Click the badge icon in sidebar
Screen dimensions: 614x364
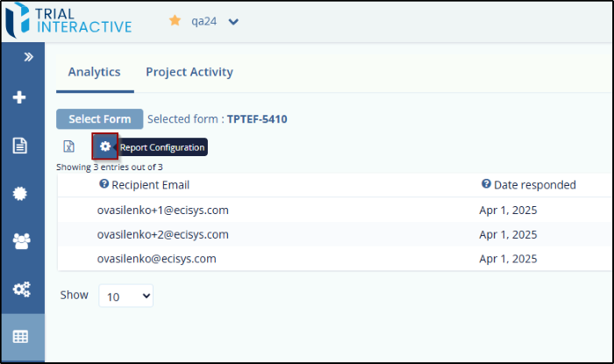20,194
